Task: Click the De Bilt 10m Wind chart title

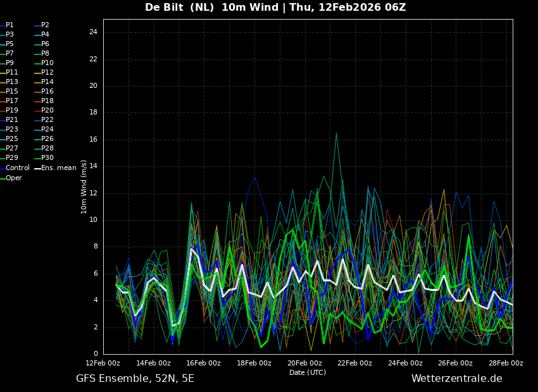Action: [275, 8]
